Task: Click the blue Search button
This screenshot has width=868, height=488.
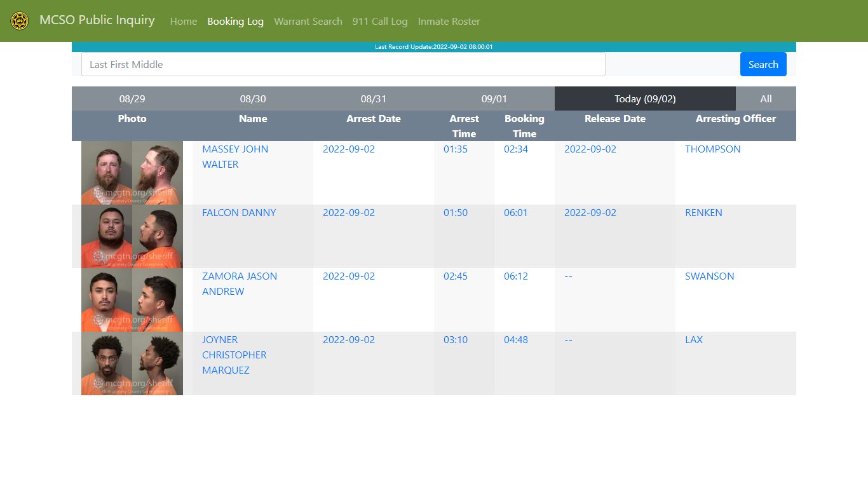Action: tap(763, 64)
